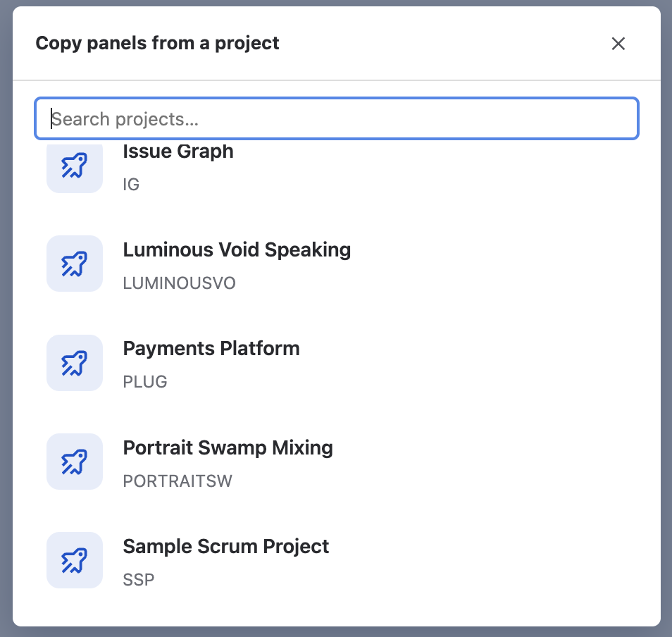Screen dimensions: 672x637
Task: Click the Search projects input field
Action: click(x=337, y=119)
